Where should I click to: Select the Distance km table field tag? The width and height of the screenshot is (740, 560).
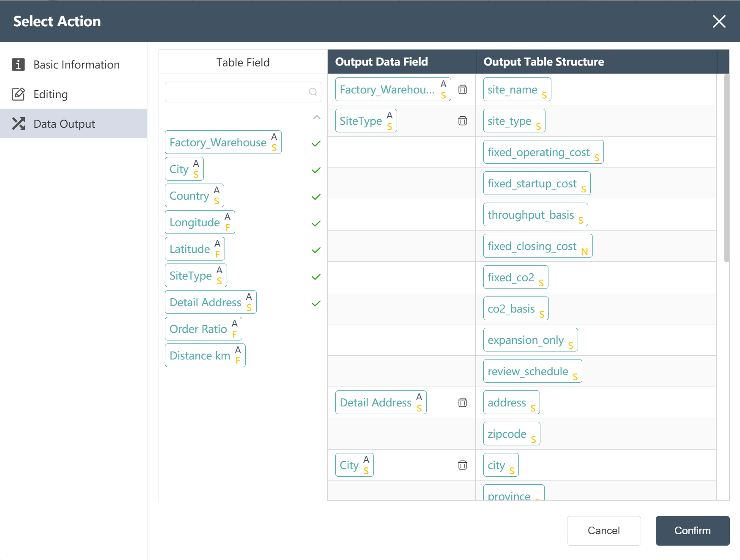click(205, 355)
